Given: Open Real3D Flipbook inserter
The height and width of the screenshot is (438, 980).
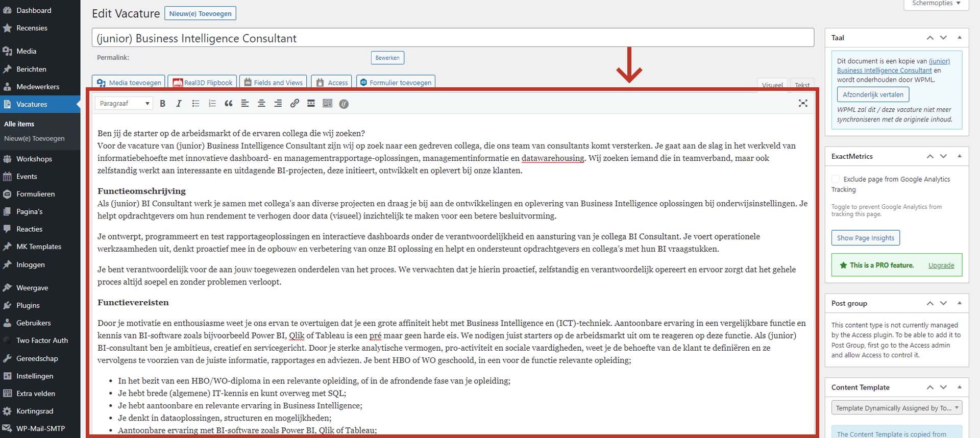Looking at the screenshot, I should click(x=202, y=82).
